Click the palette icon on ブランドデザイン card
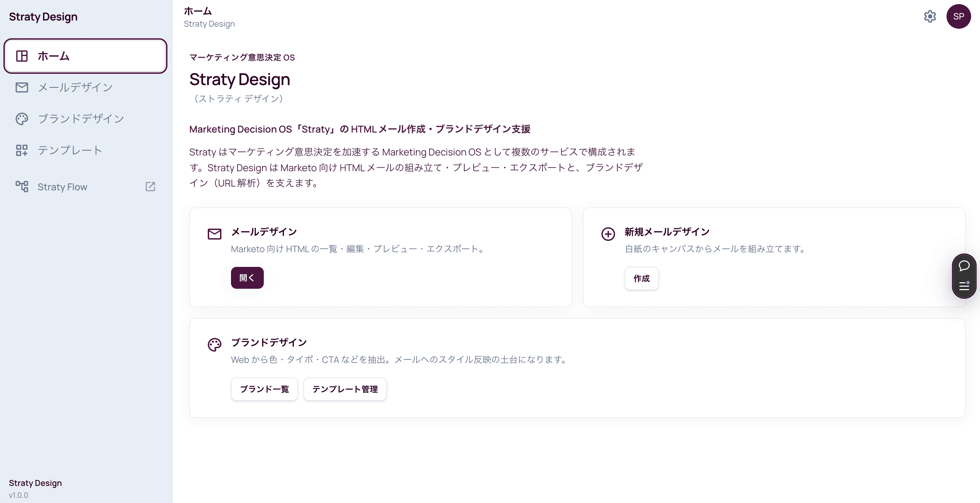 214,344
